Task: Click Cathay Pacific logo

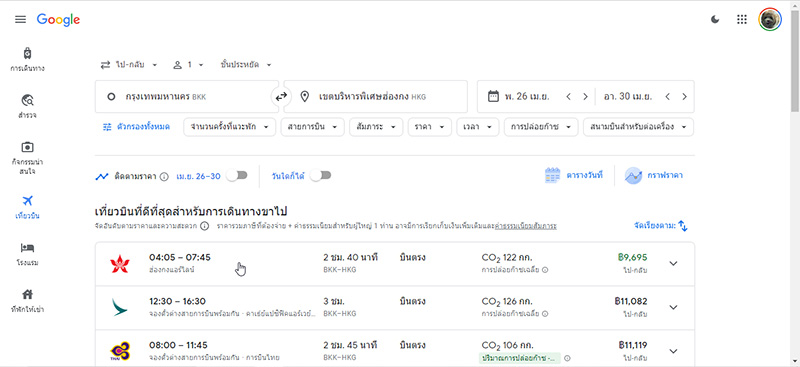Action: (x=120, y=307)
